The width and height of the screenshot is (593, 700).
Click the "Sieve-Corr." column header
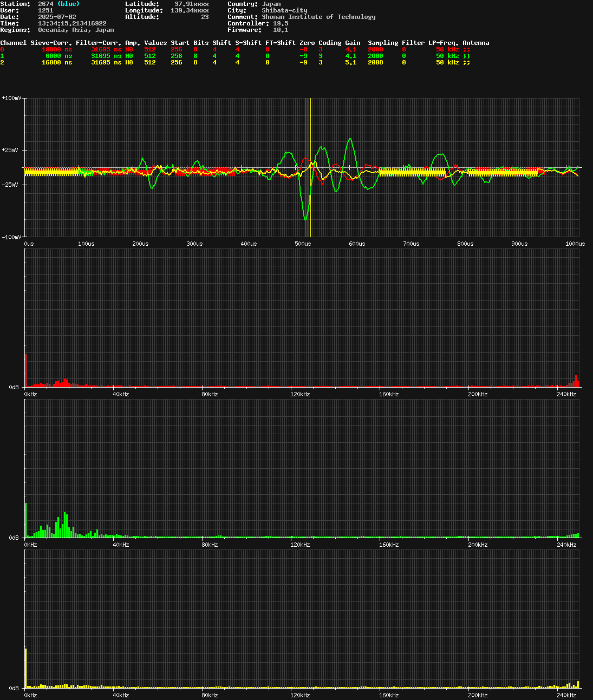(x=51, y=43)
